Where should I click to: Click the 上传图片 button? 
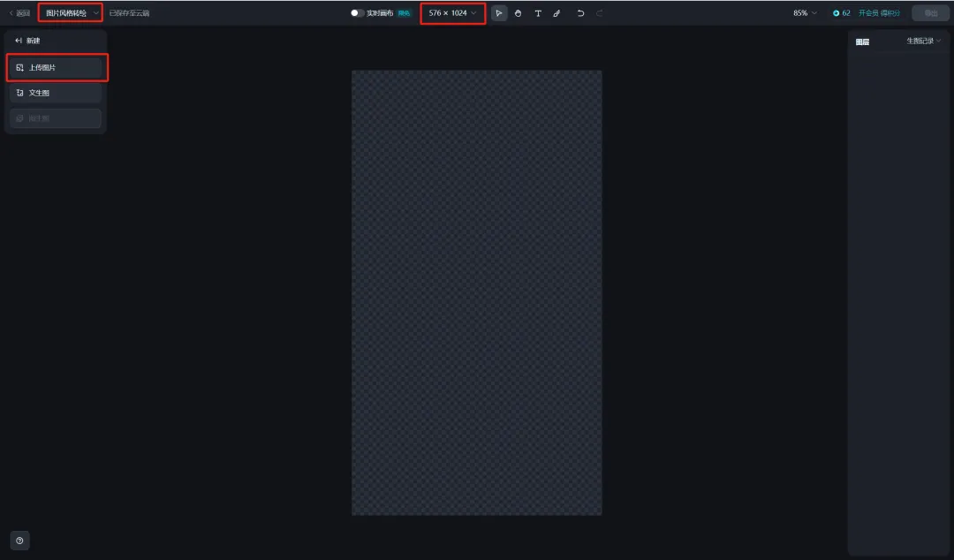point(56,67)
